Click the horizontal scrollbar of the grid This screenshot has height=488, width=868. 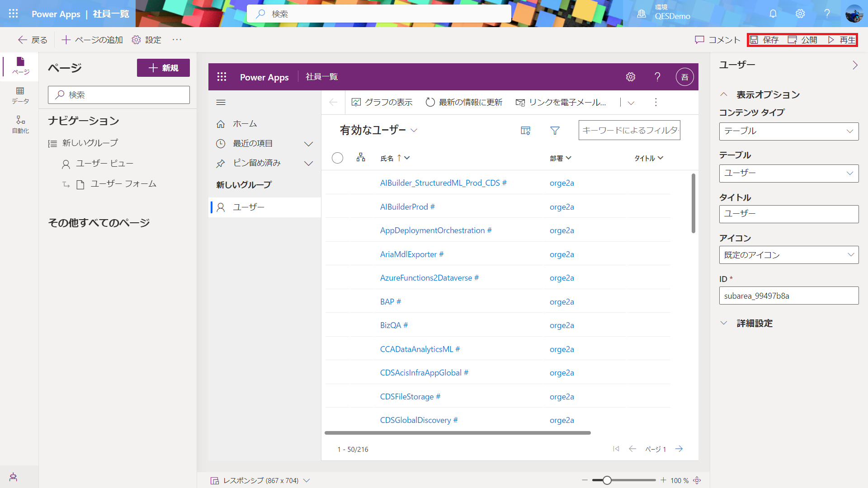(458, 433)
